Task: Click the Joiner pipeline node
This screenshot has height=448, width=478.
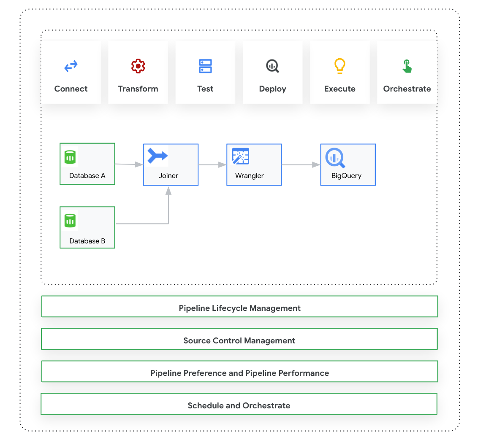Action: pos(171,165)
